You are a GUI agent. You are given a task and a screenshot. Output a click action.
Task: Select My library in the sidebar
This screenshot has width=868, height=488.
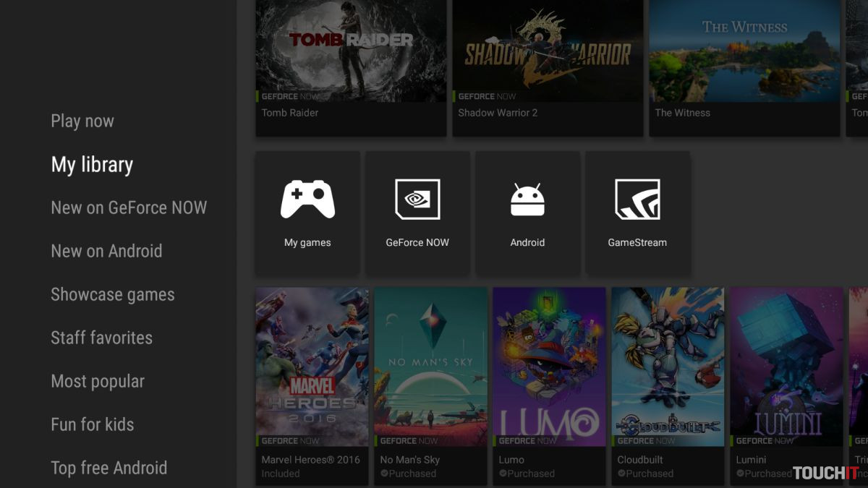click(92, 165)
